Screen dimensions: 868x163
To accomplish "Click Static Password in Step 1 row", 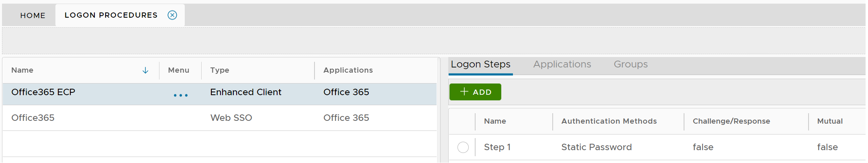I will point(596,147).
